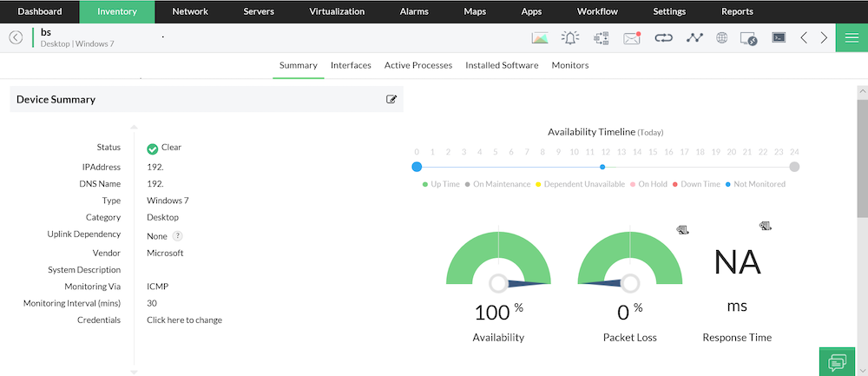
Task: Click the up arrow above the summary fields
Action: tap(134, 128)
